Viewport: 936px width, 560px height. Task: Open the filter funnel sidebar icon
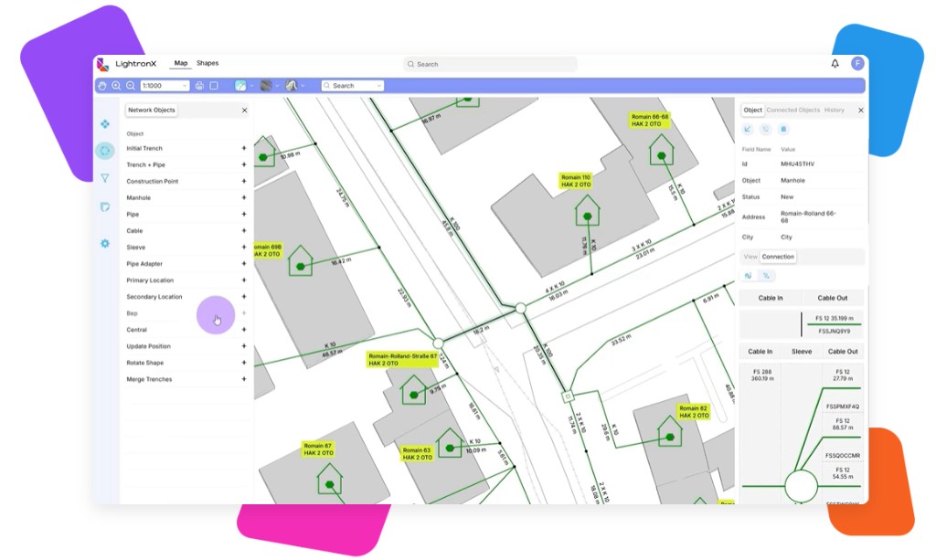point(105,178)
